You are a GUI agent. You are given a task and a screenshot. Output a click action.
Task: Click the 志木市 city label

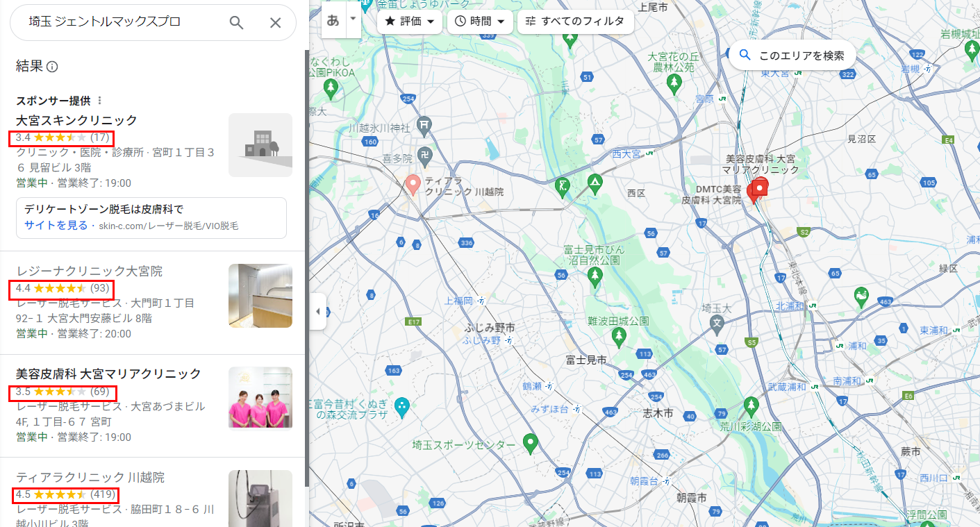point(658,412)
